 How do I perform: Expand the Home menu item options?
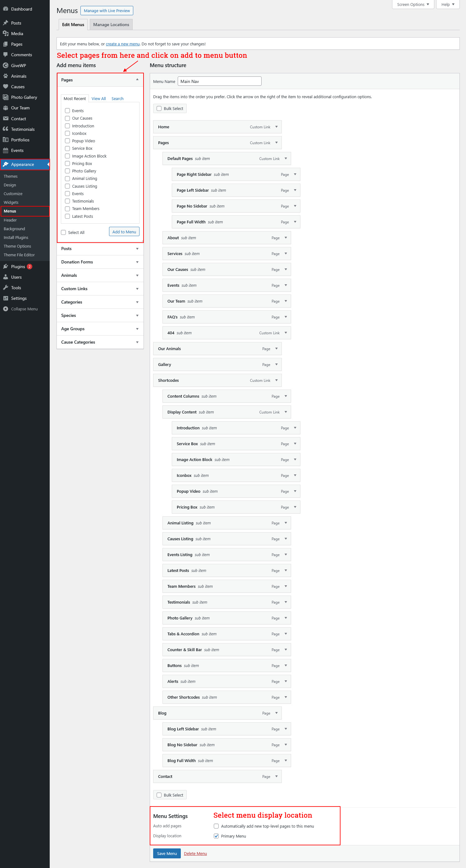point(276,127)
